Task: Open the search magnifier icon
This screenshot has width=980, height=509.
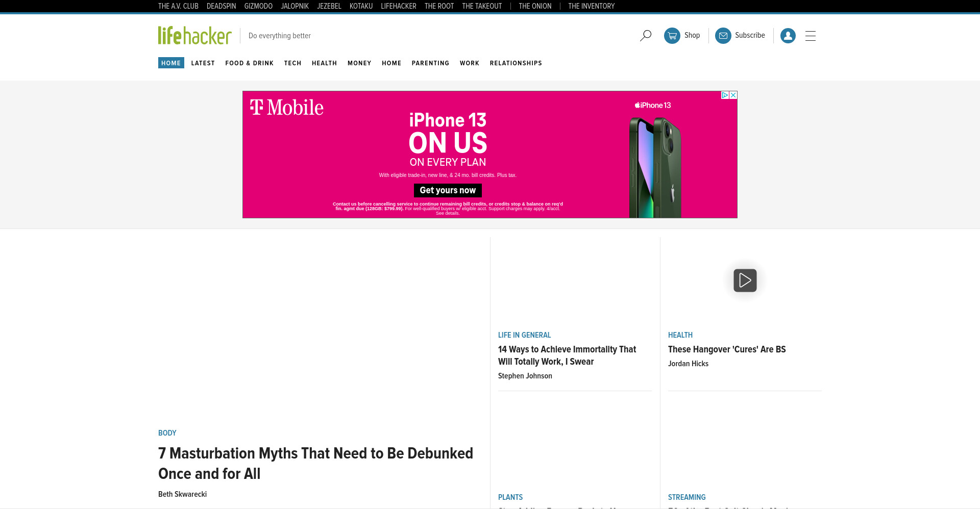Action: coord(646,36)
